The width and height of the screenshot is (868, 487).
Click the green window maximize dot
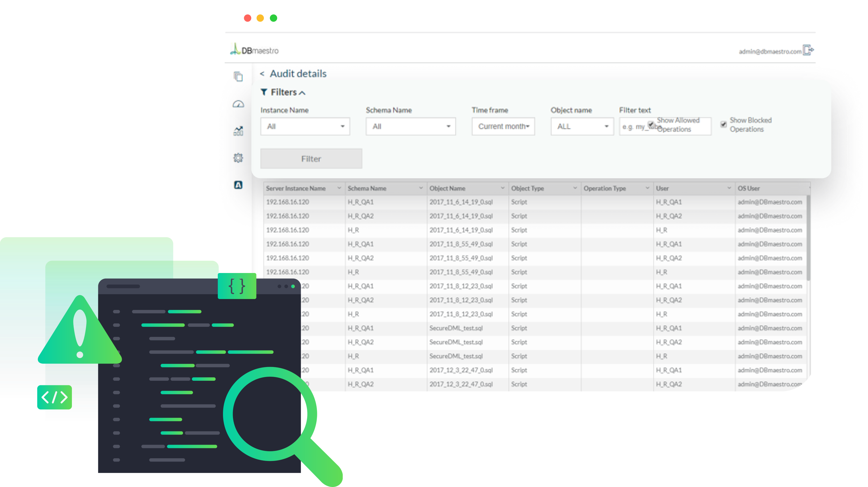274,18
